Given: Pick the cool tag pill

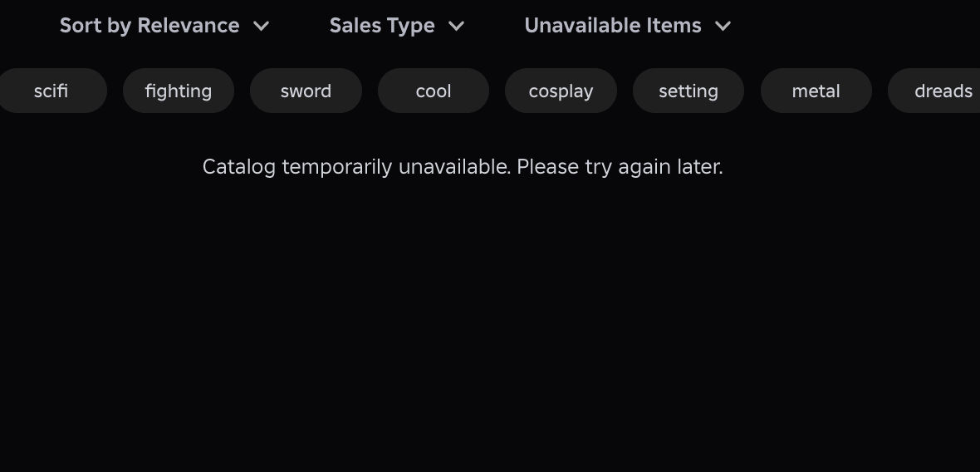Looking at the screenshot, I should pos(434,91).
